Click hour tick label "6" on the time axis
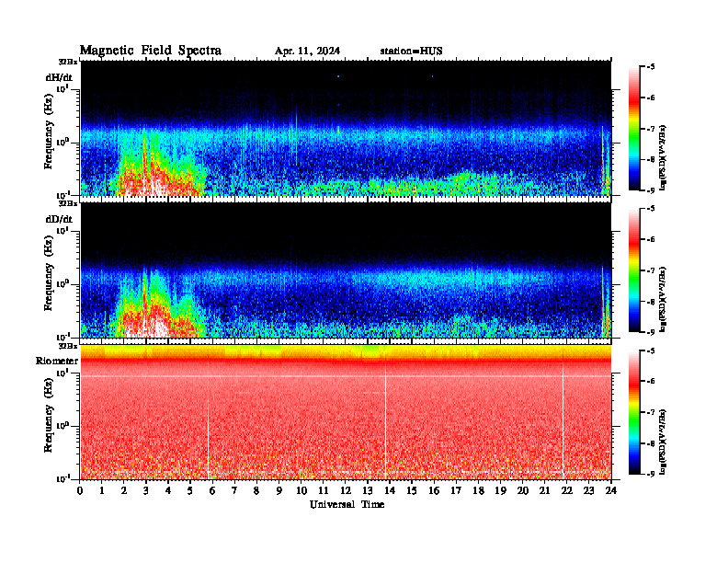The width and height of the screenshot is (728, 563). click(x=212, y=490)
